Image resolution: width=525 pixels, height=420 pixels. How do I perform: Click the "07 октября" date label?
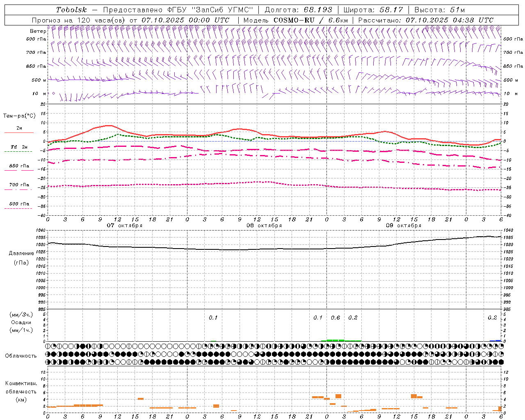click(125, 225)
